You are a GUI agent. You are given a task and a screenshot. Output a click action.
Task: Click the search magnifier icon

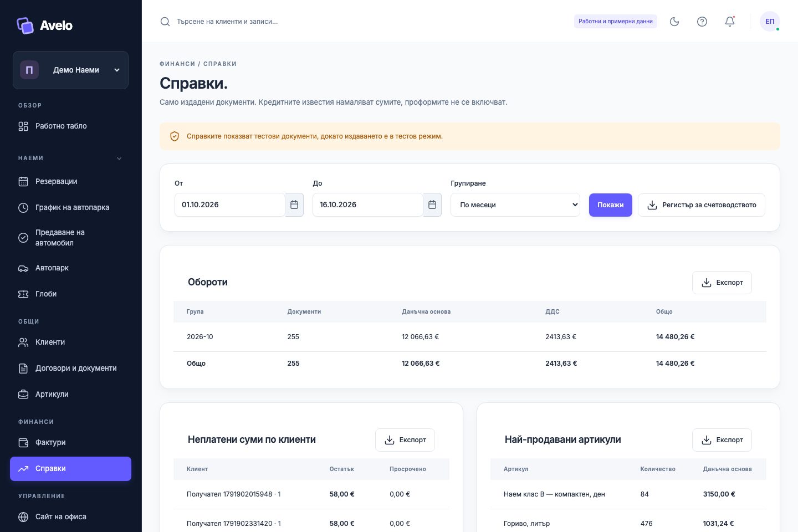pyautogui.click(x=165, y=22)
